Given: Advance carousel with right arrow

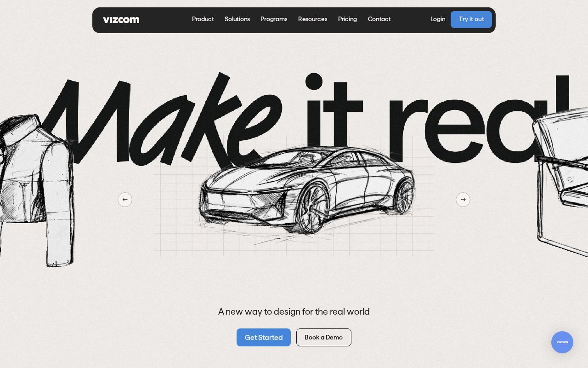Looking at the screenshot, I should [463, 200].
